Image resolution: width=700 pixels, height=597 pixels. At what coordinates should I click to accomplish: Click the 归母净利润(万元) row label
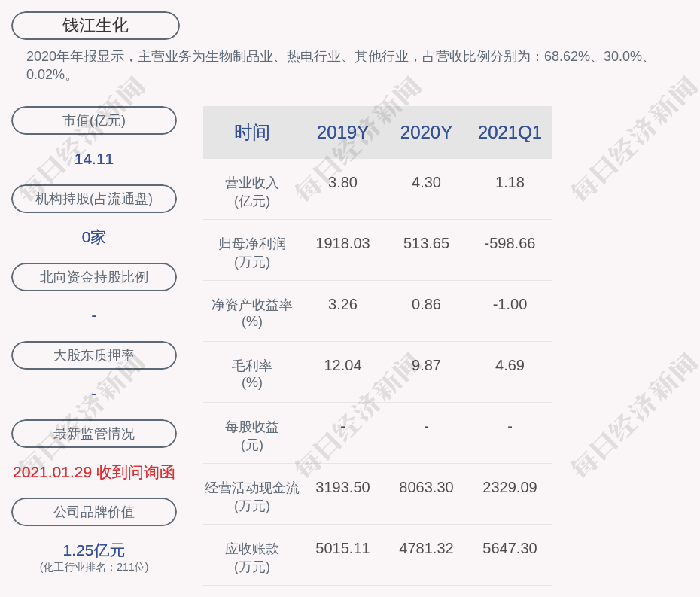point(252,253)
